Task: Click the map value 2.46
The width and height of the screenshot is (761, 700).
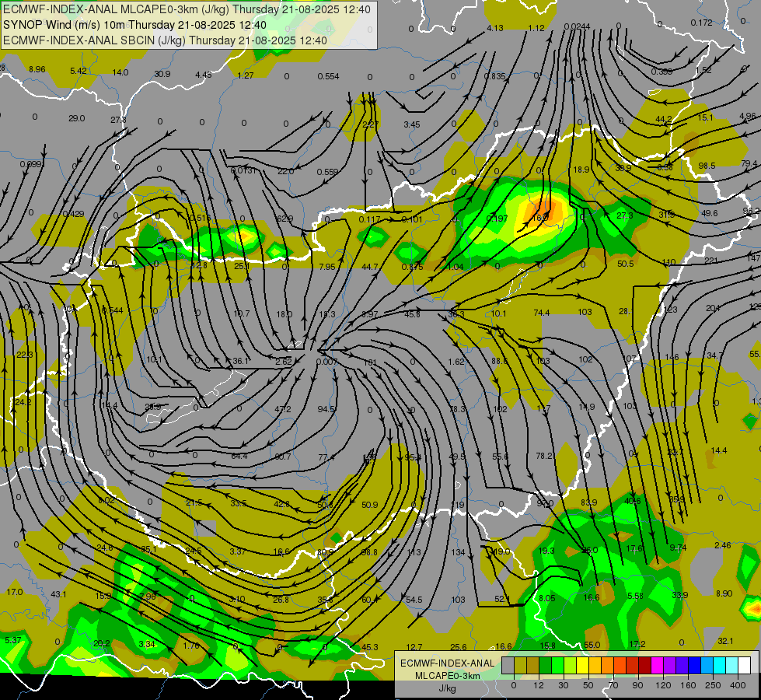Action: pyautogui.click(x=723, y=545)
